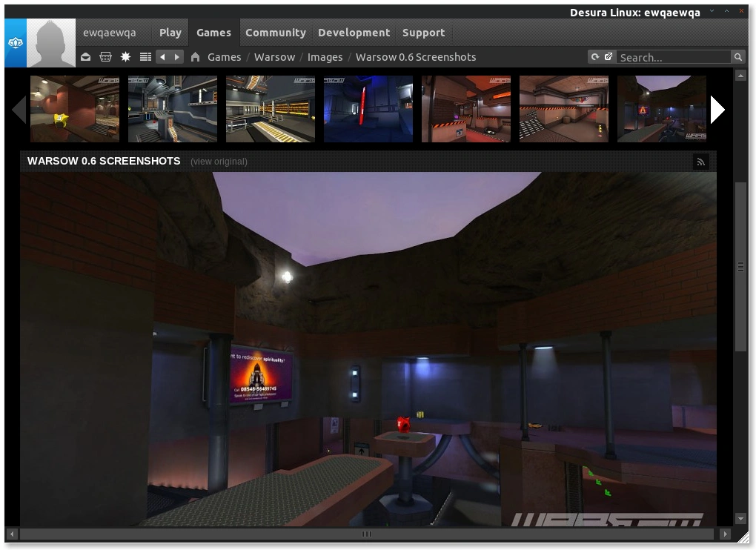Screen dimensions: 756x550
Task: Minimize the Desura window
Action: pyautogui.click(x=712, y=11)
